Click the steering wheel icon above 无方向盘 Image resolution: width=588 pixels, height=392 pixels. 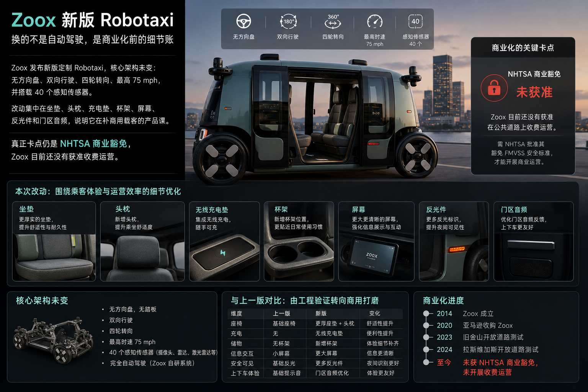coord(243,21)
